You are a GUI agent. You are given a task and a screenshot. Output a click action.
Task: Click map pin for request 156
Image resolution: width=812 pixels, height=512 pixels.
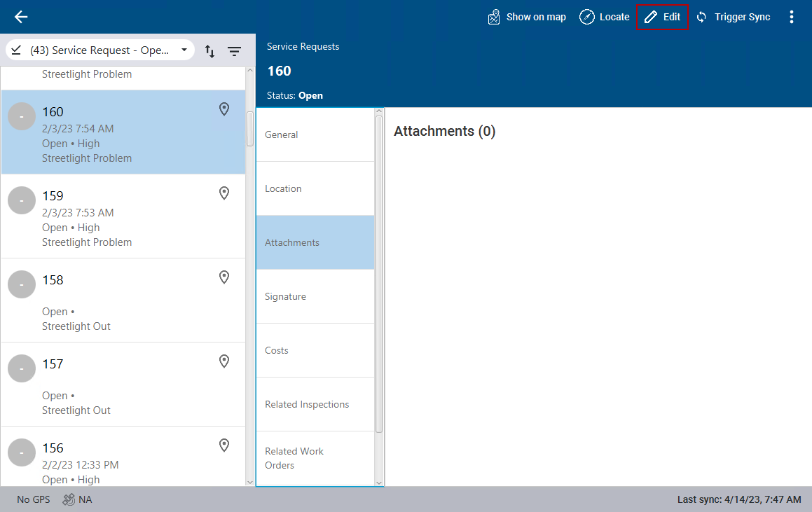pyautogui.click(x=224, y=445)
